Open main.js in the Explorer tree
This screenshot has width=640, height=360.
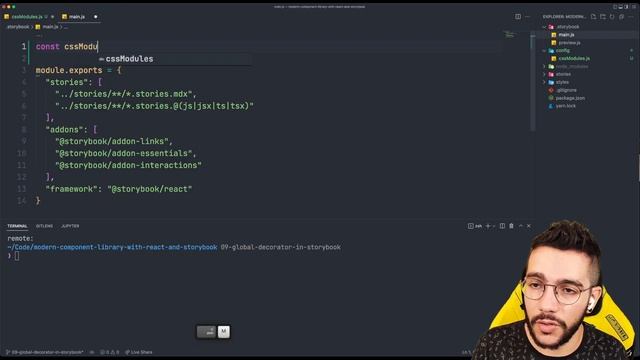566,35
